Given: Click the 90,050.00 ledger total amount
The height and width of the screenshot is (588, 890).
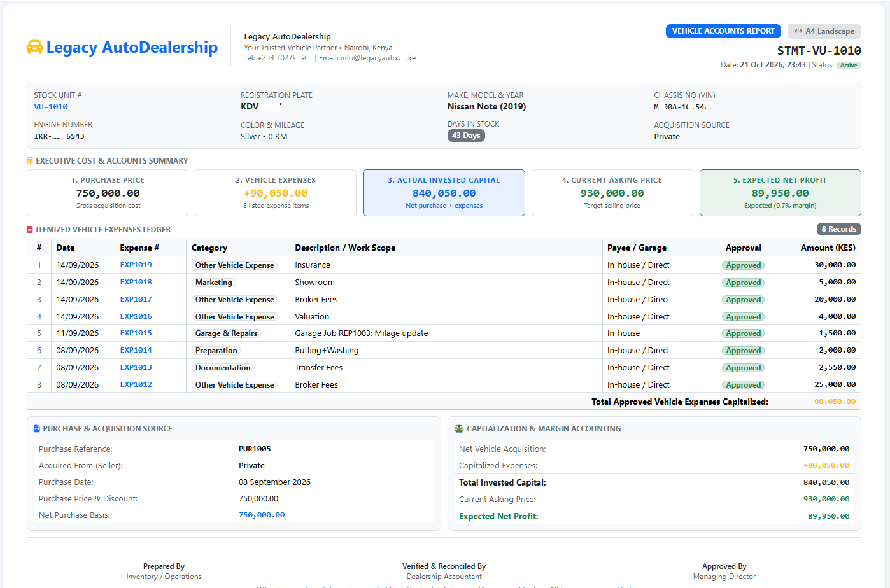Looking at the screenshot, I should pos(835,402).
